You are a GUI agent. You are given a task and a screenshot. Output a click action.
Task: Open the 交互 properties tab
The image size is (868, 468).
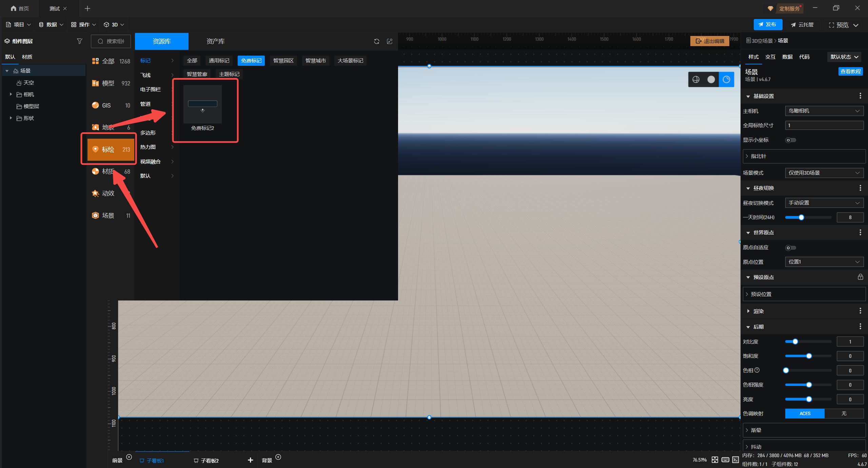tap(770, 57)
